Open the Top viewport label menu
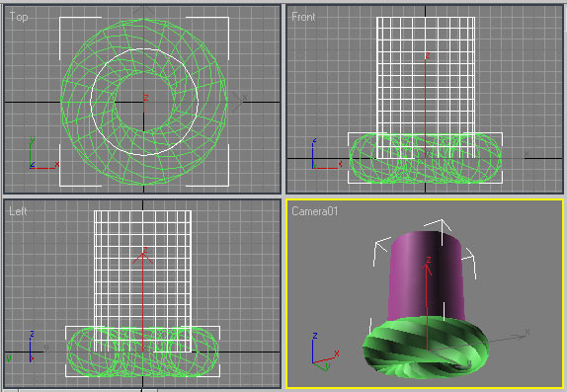This screenshot has height=392, width=567. tap(19, 17)
